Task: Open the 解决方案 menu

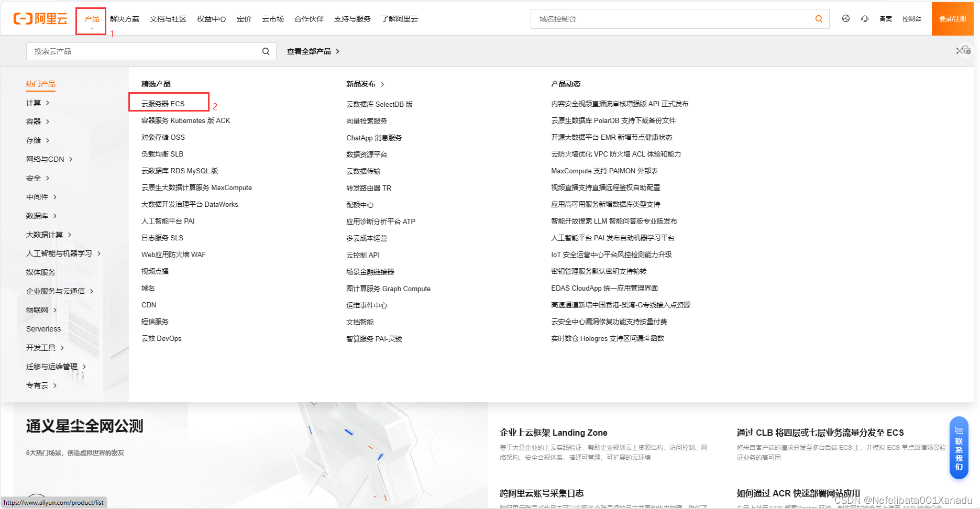Action: [x=125, y=19]
